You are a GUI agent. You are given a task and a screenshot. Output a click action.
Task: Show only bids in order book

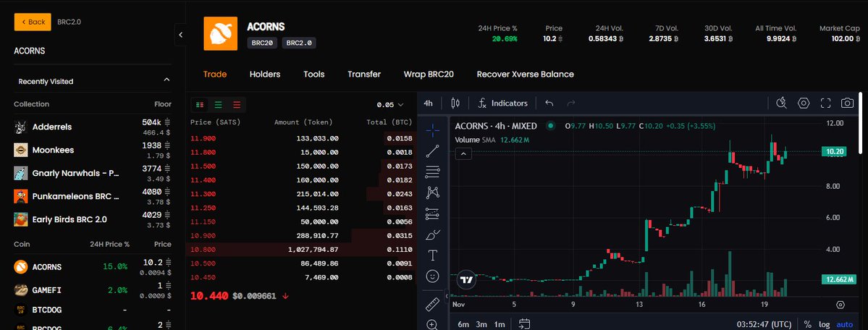click(x=218, y=105)
